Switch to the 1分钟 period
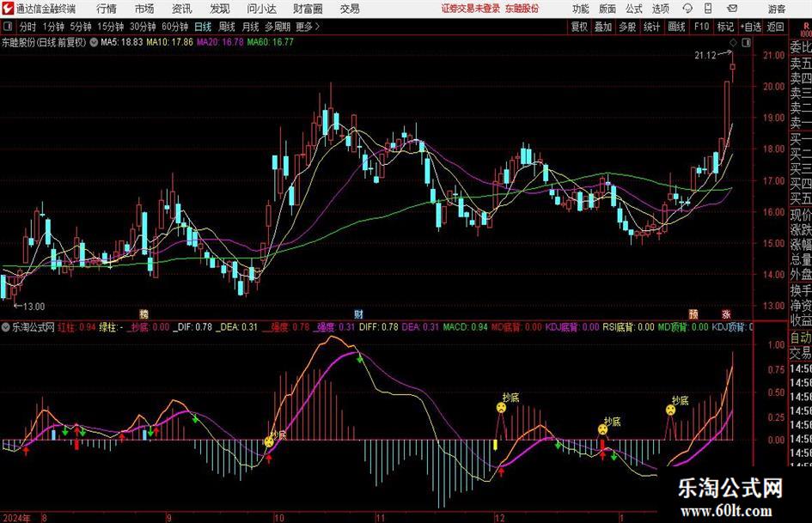 pyautogui.click(x=53, y=27)
